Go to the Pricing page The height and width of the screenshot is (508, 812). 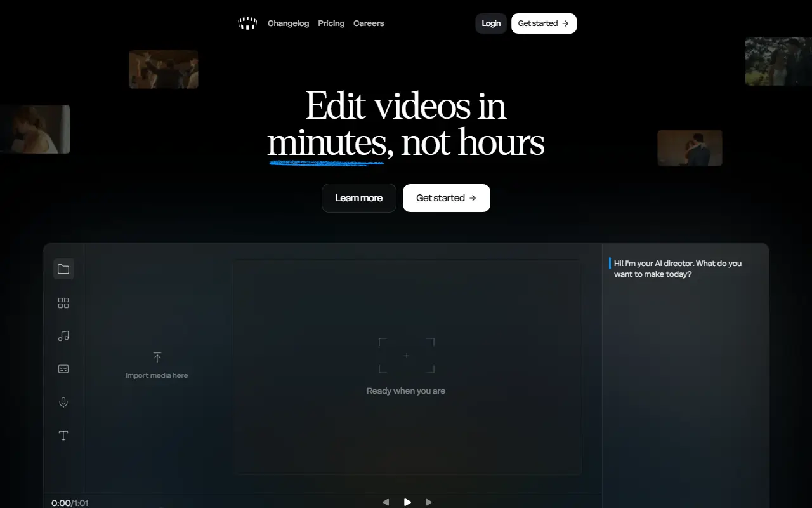click(x=331, y=23)
